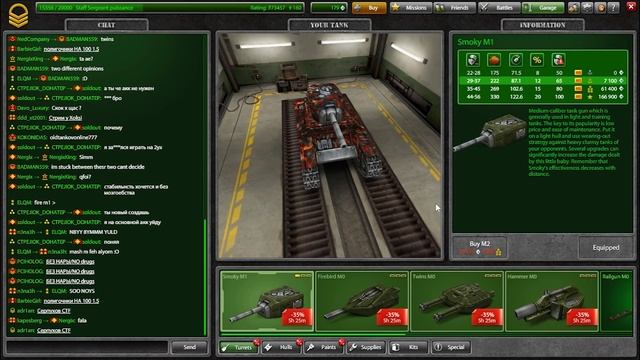
Task: Click the item list horizontal scrollbar
Action: tap(313, 334)
